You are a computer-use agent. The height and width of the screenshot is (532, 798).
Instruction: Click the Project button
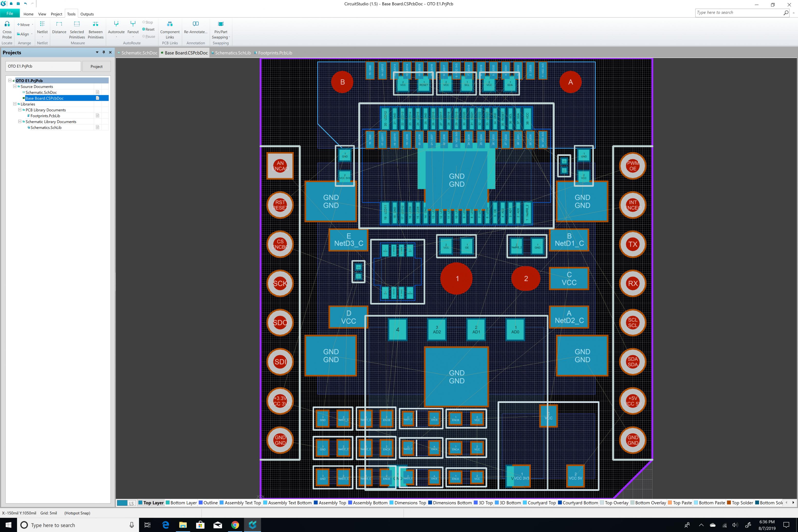96,66
